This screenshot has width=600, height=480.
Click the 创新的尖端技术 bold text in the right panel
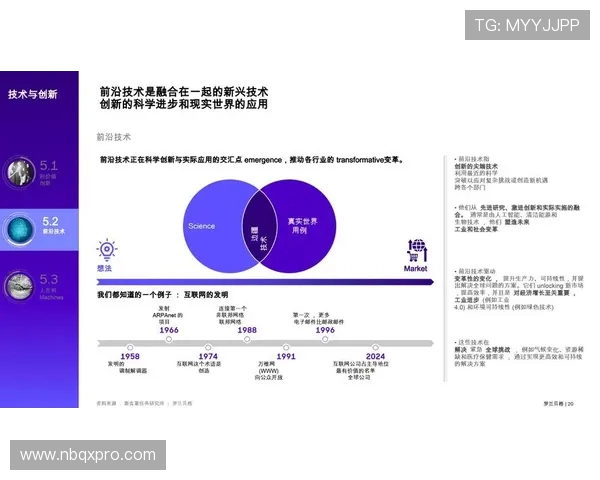pos(476,167)
